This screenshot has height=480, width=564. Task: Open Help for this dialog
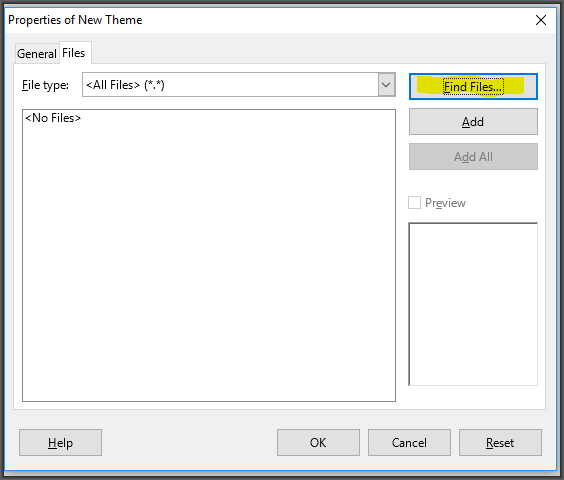pyautogui.click(x=60, y=443)
